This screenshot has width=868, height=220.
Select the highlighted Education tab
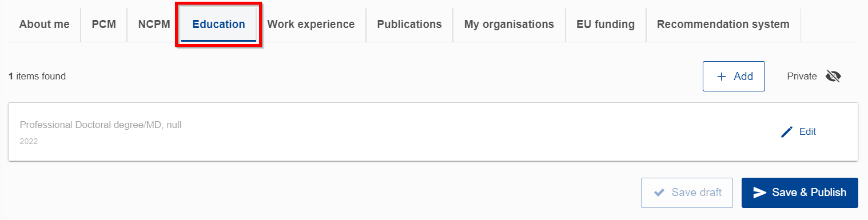pyautogui.click(x=218, y=25)
